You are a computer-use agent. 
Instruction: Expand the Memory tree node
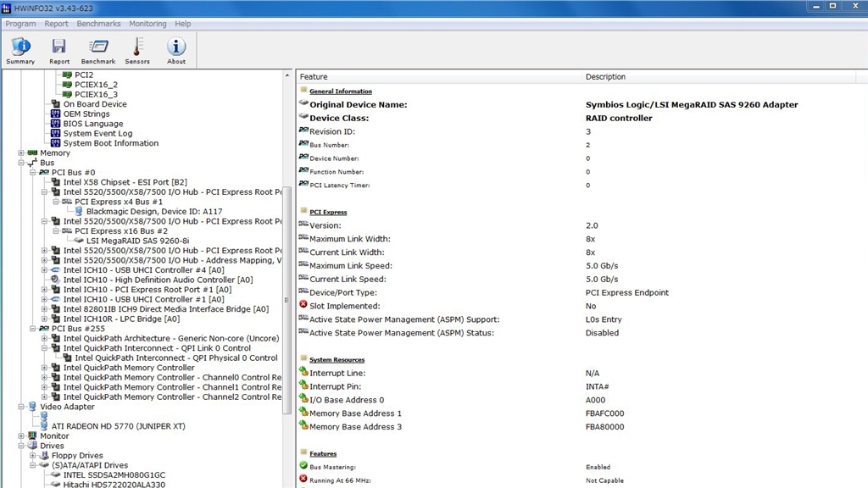[21, 152]
